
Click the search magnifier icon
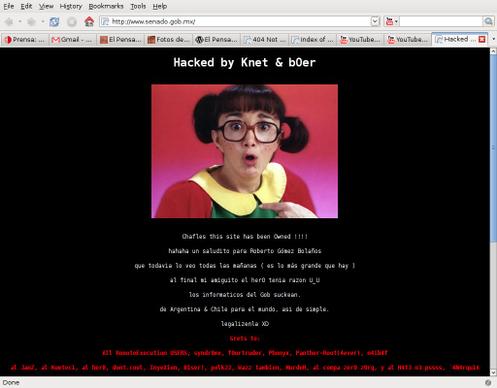click(x=488, y=22)
